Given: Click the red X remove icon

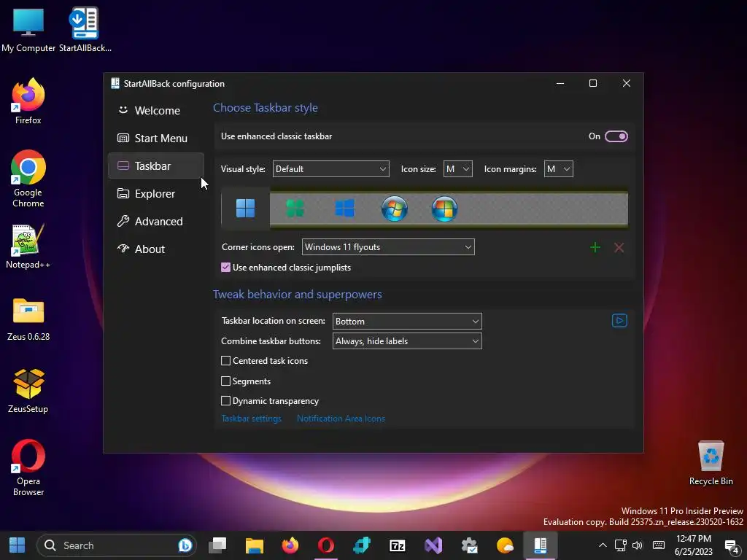Looking at the screenshot, I should tap(619, 247).
